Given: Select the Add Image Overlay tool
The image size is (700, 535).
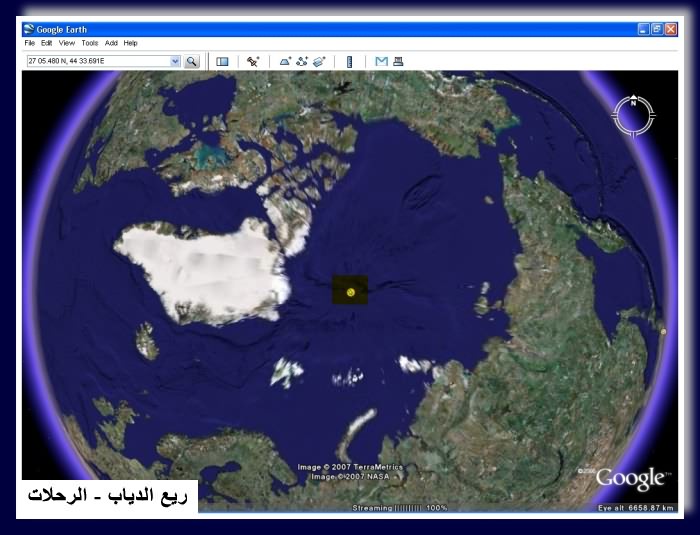Looking at the screenshot, I should pos(319,62).
